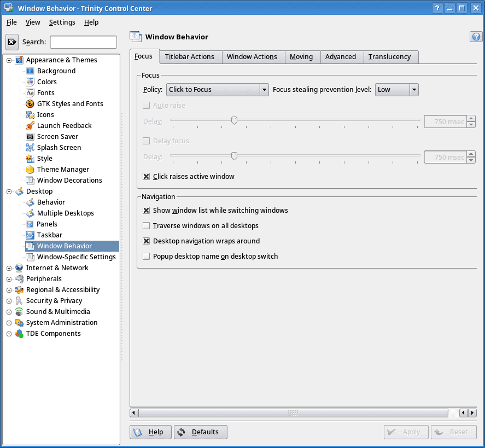
Task: Click the Theme Manager icon
Action: pos(30,169)
